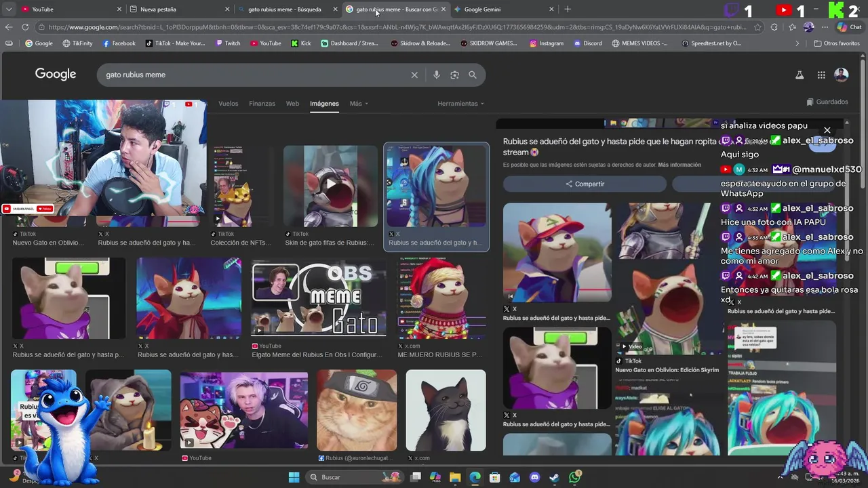Viewport: 868px width, 488px height.
Task: Open File Explorer from the taskbar
Action: coord(455,477)
